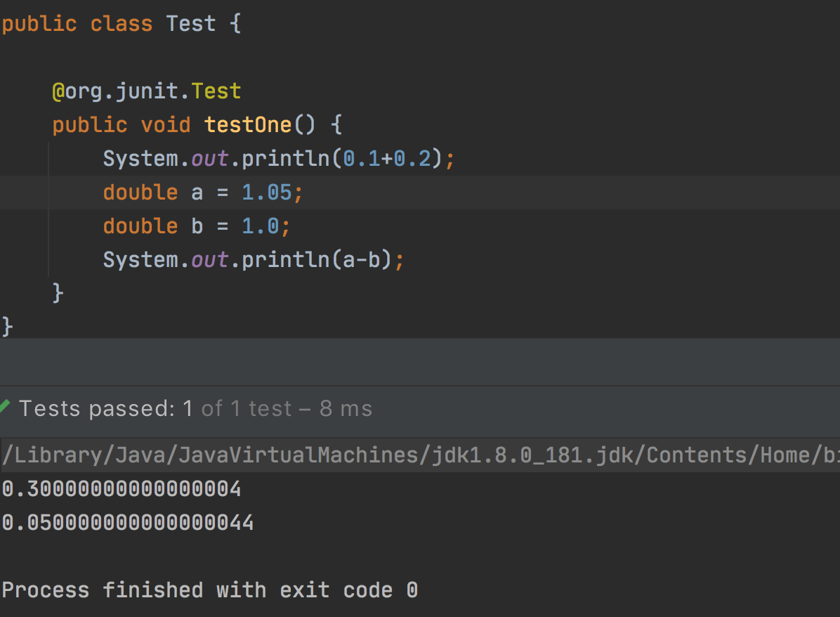Click the testOne method name
The width and height of the screenshot is (840, 617).
247,125
